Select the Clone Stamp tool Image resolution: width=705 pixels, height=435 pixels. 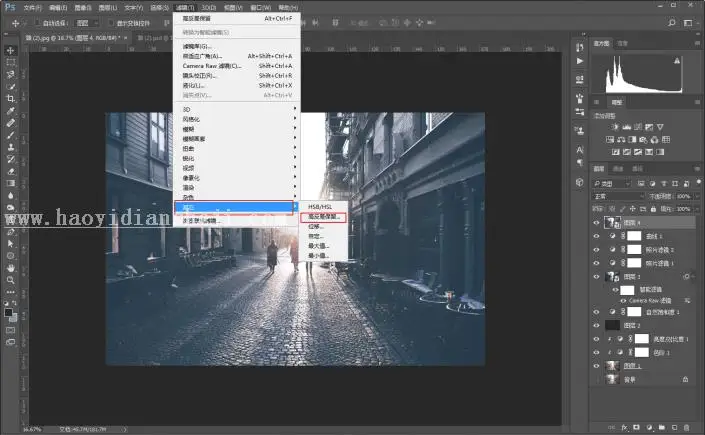pyautogui.click(x=10, y=147)
